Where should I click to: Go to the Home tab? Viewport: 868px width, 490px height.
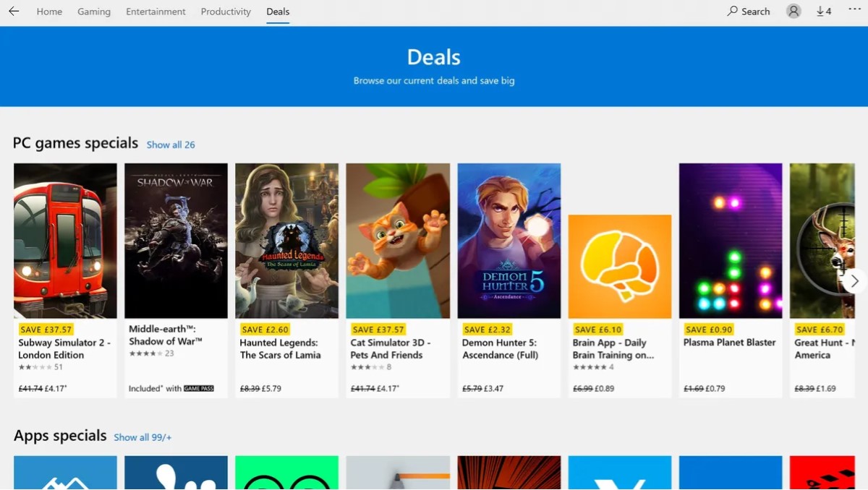49,11
